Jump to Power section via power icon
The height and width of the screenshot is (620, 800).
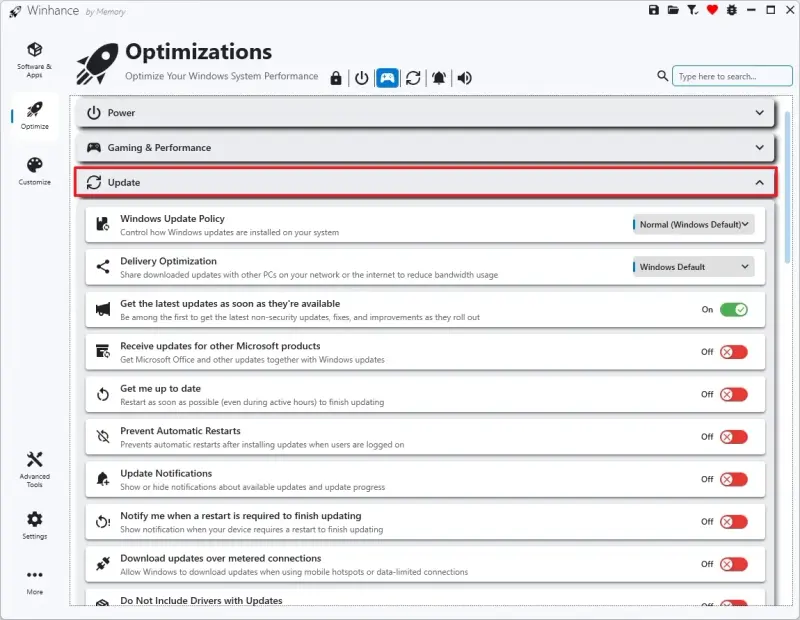click(x=361, y=78)
